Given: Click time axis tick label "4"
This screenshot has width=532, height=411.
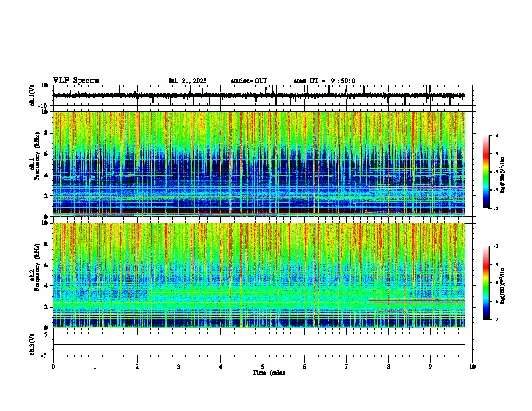Looking at the screenshot, I should point(221,367).
